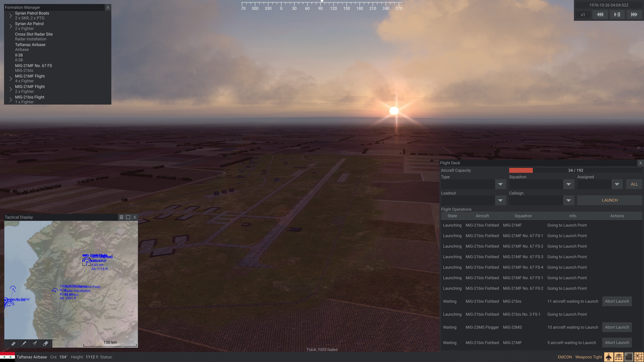Toggle EMCON status
This screenshot has height=362, width=644.
click(565, 357)
